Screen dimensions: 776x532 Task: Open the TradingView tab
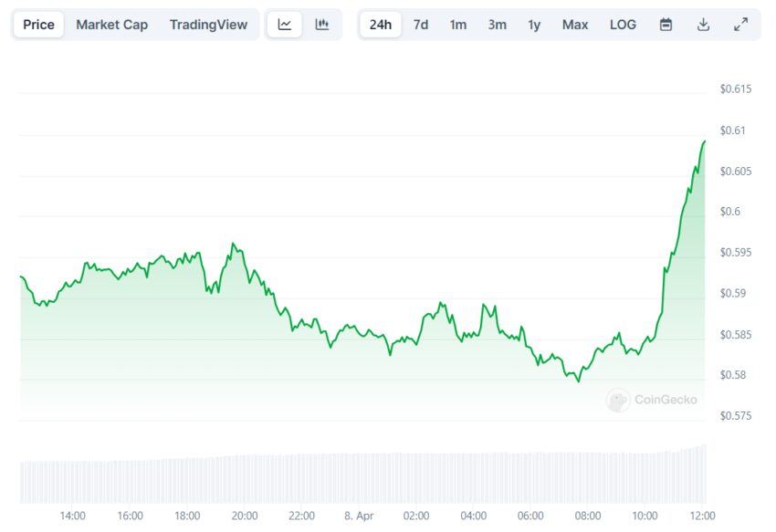(x=208, y=25)
